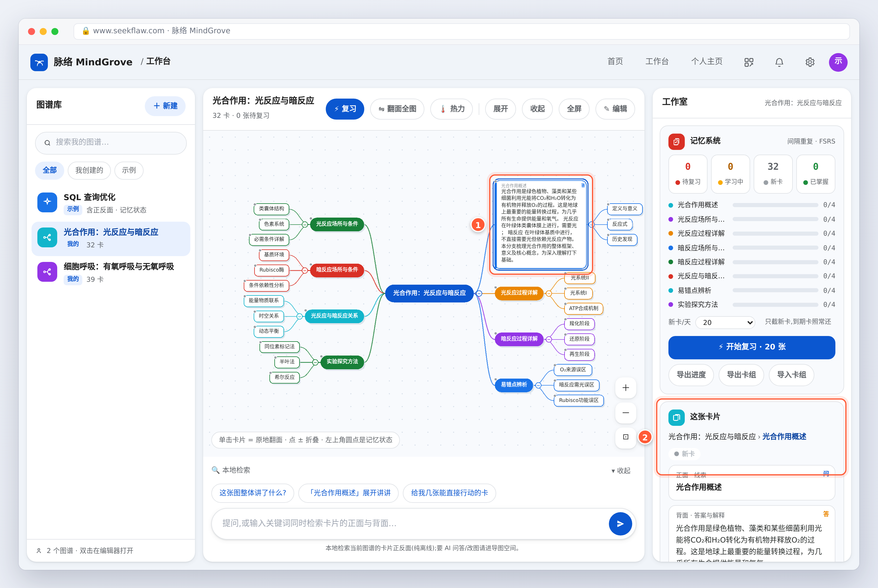Click the MindGrove logo icon
The image size is (878, 588).
pyautogui.click(x=39, y=62)
